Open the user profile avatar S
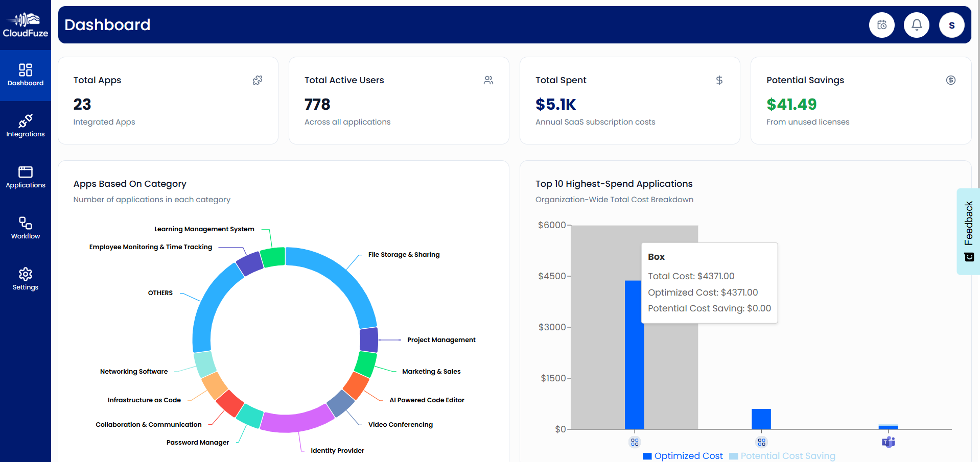The width and height of the screenshot is (980, 462). 951,25
